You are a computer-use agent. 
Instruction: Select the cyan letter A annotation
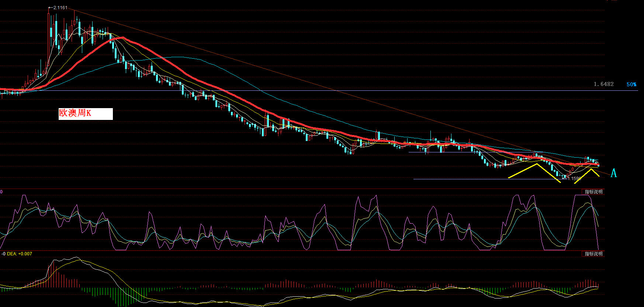point(613,173)
